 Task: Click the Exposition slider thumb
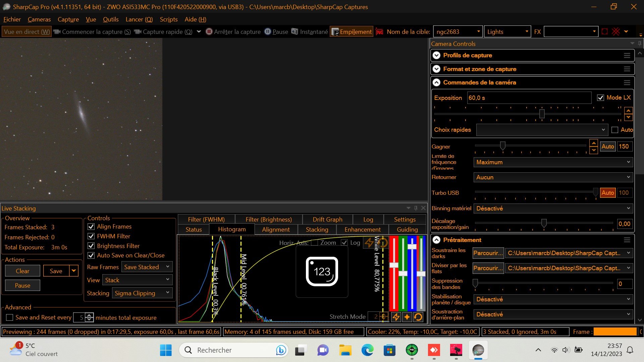(542, 114)
